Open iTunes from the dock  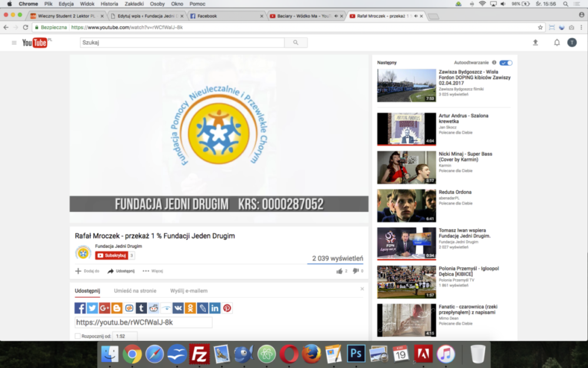[x=446, y=354]
